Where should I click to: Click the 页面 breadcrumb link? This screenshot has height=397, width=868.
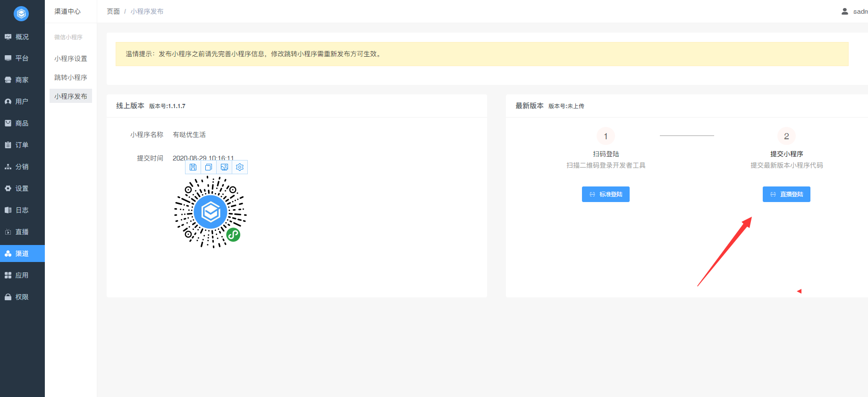113,11
